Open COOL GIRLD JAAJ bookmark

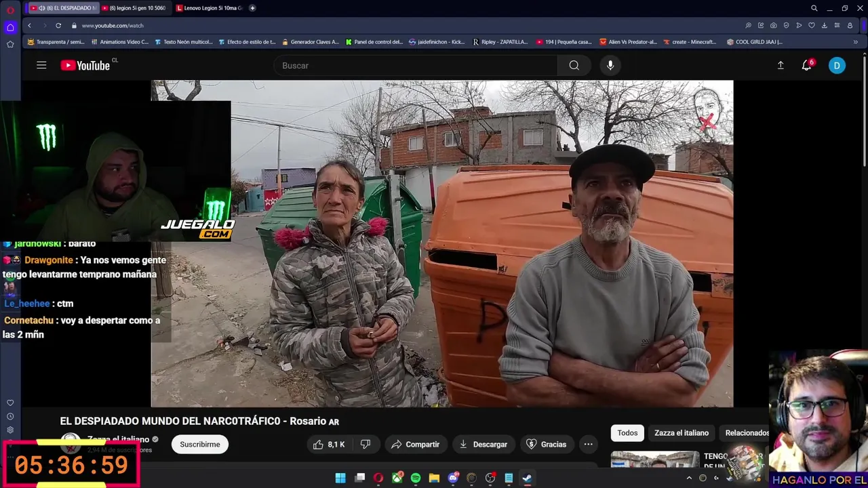pos(754,42)
